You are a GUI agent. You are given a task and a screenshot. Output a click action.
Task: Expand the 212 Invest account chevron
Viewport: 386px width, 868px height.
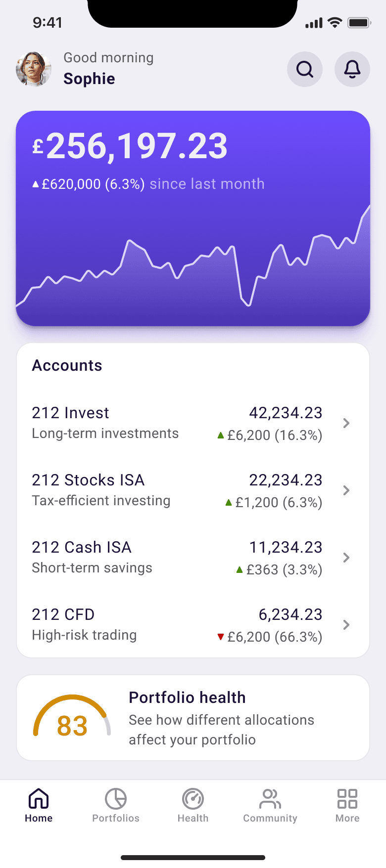346,423
